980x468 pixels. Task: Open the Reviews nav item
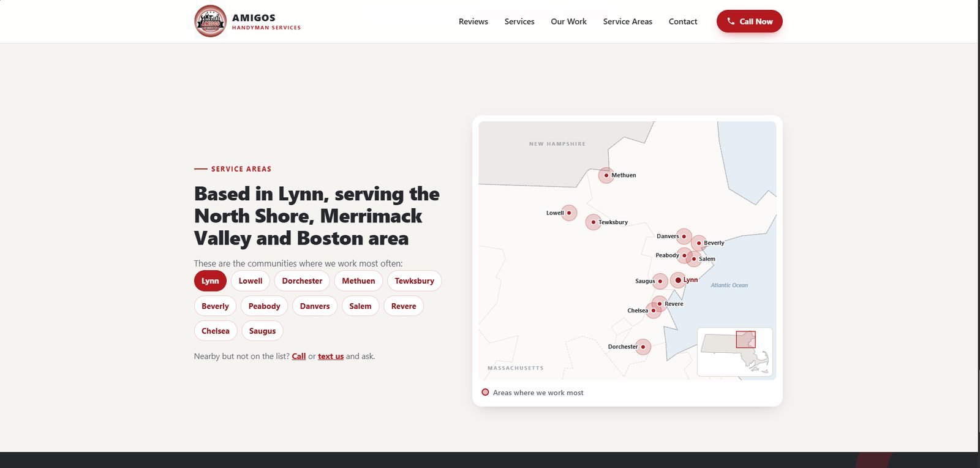point(473,21)
